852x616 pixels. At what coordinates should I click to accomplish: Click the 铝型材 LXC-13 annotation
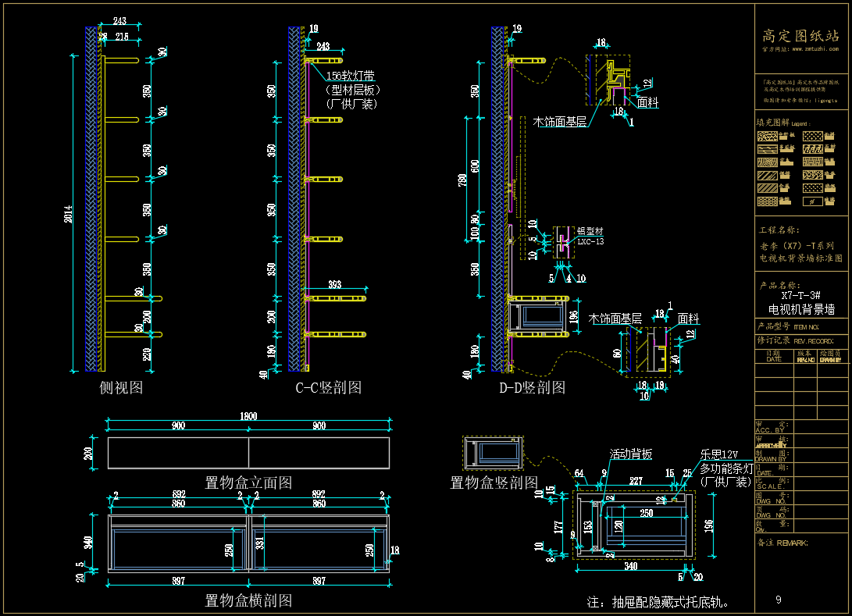[x=590, y=237]
